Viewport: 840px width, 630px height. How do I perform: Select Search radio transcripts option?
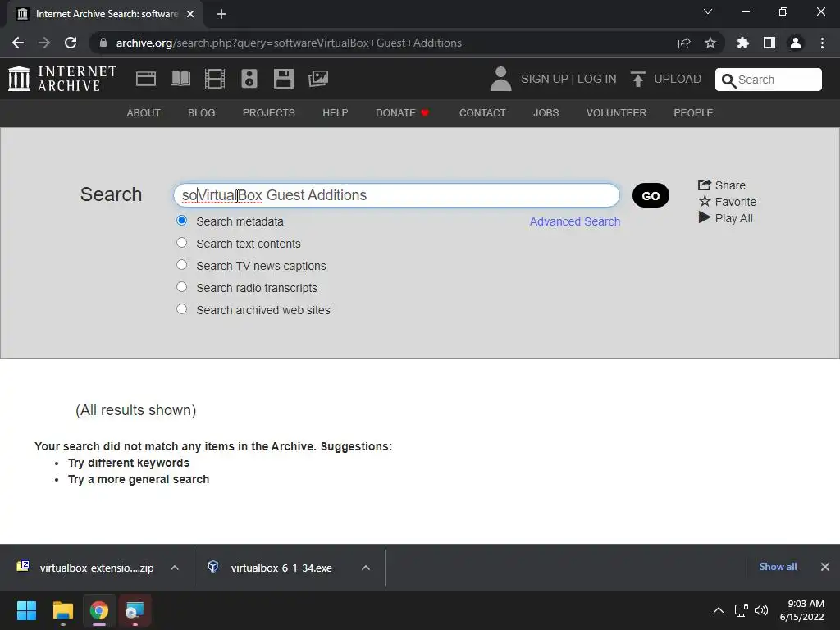pos(181,286)
